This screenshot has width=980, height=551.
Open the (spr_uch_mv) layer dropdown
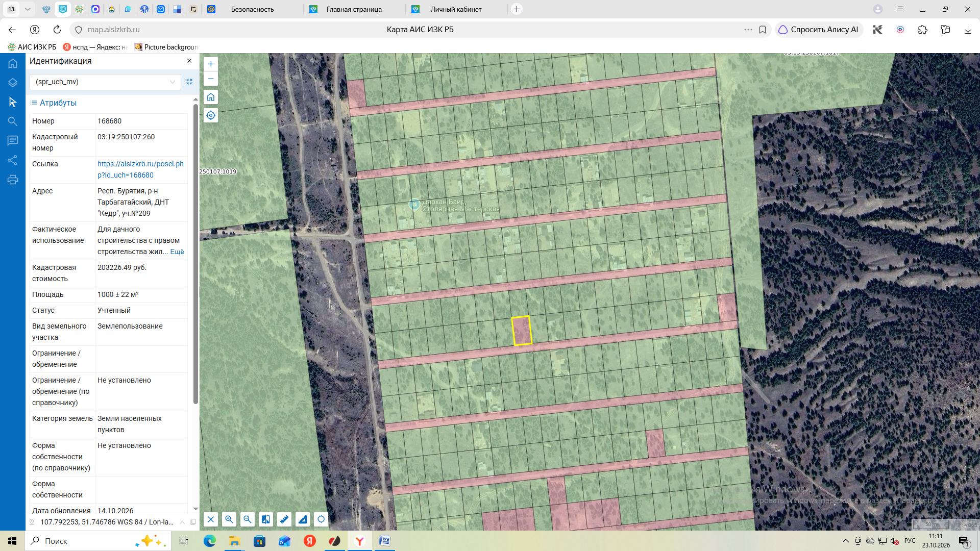tap(105, 82)
